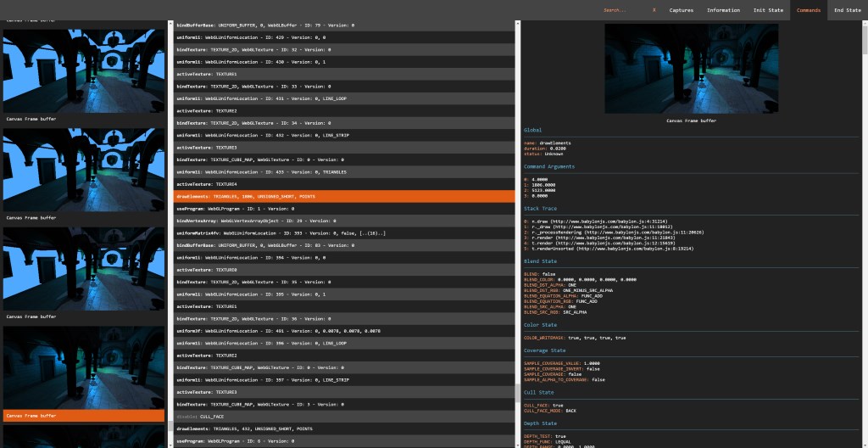The height and width of the screenshot is (448, 868).
Task: Clear the search with the X button
Action: click(654, 10)
